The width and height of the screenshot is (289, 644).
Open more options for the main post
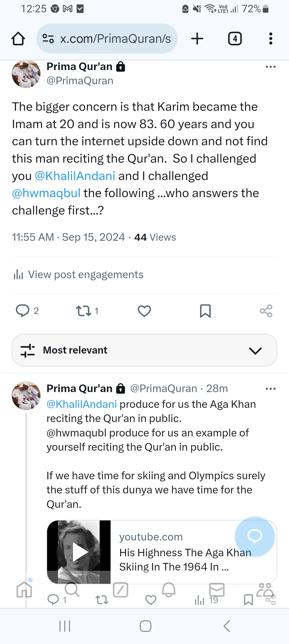(271, 67)
